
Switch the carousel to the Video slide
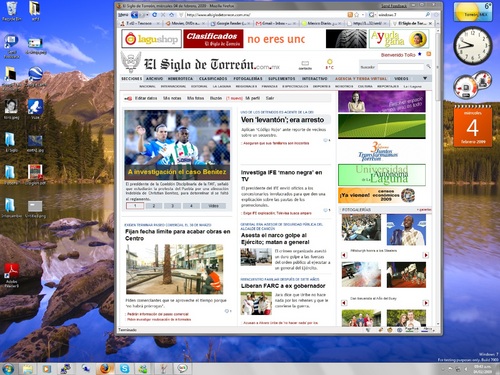[x=213, y=206]
